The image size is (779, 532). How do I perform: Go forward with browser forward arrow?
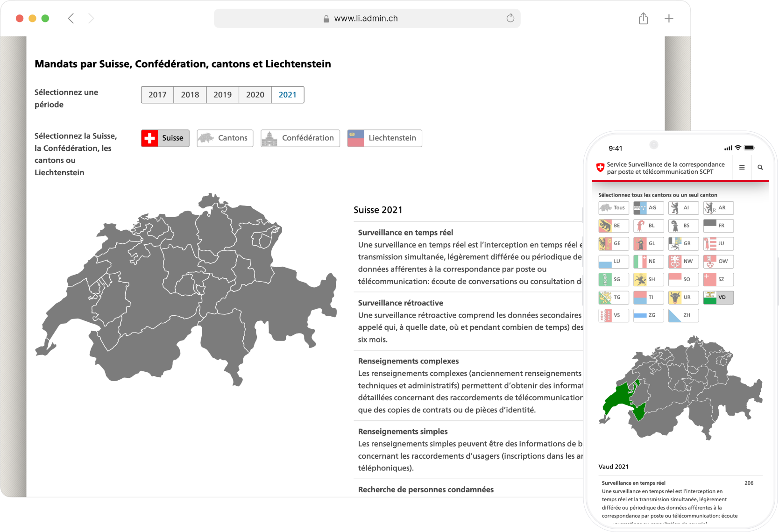point(91,18)
